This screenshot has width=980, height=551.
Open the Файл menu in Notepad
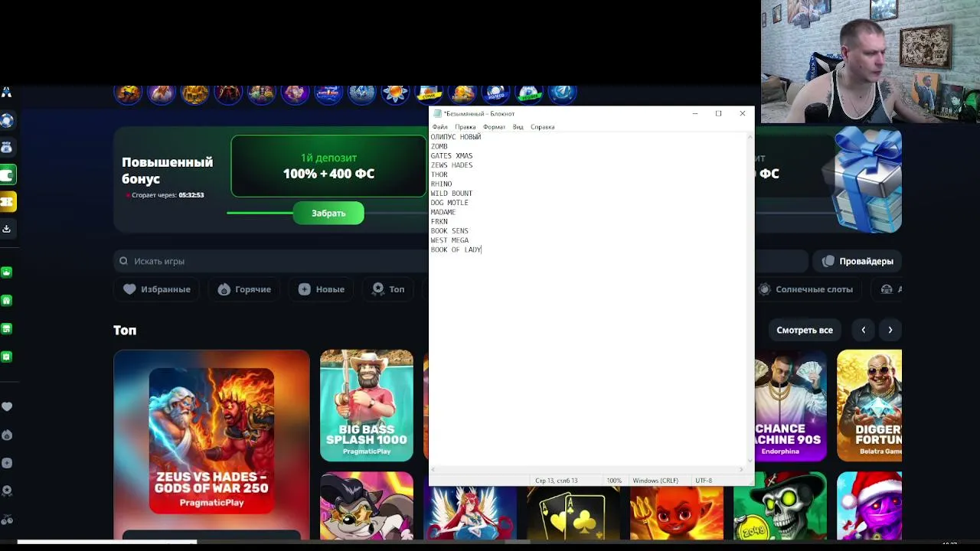tap(439, 127)
